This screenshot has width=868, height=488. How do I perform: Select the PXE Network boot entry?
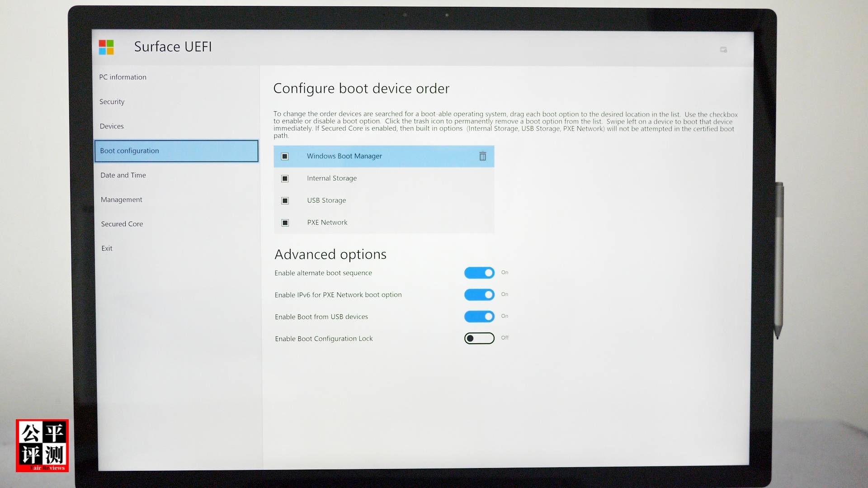pos(327,223)
